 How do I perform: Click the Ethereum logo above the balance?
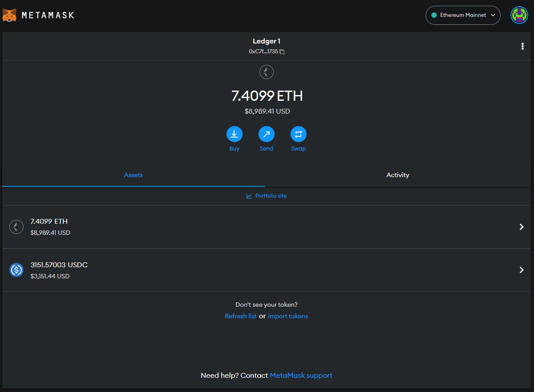coord(267,72)
